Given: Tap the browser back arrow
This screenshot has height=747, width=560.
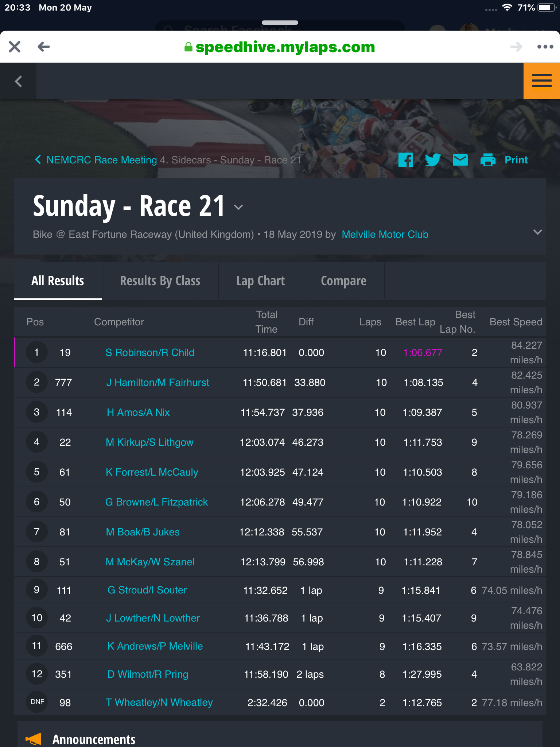Looking at the screenshot, I should pyautogui.click(x=44, y=47).
